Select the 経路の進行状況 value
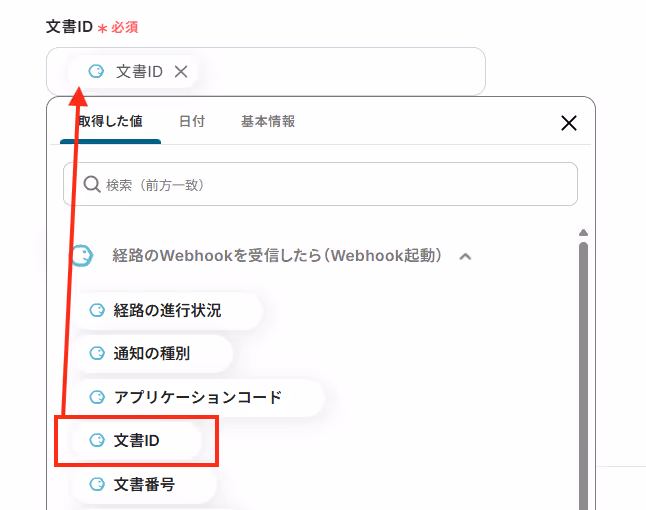 click(168, 311)
